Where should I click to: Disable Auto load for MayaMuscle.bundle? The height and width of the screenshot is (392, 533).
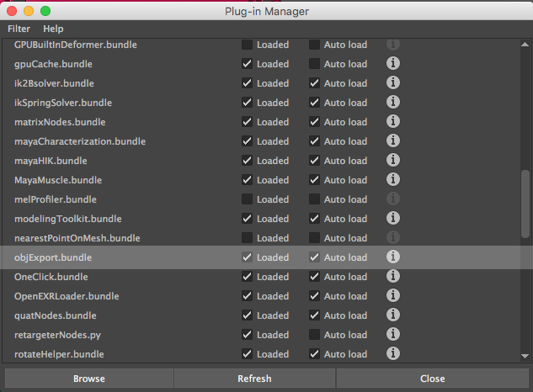[x=314, y=180]
